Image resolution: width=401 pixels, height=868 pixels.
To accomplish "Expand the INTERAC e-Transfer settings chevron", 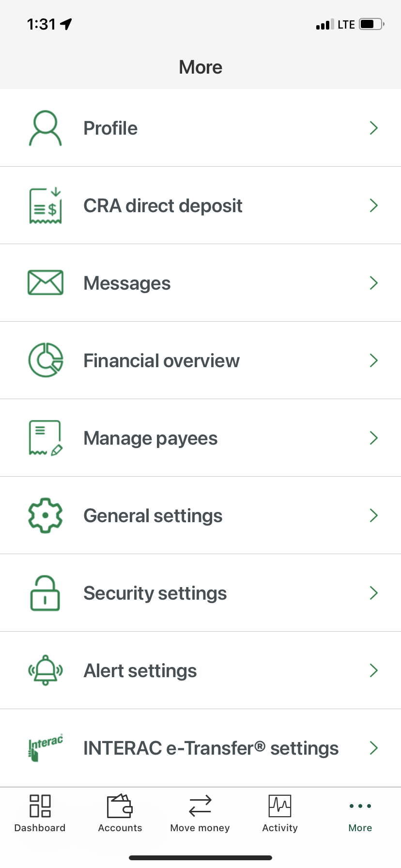I will pos(373,748).
